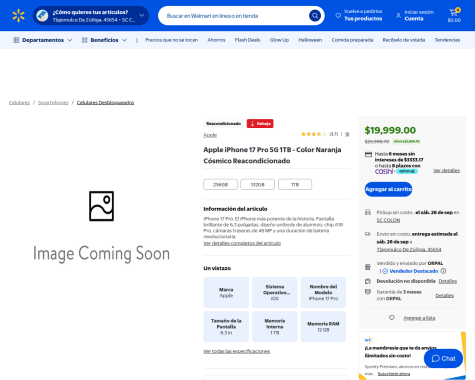Click the heart icon for Tus productos
The width and height of the screenshot is (475, 380).
point(338,16)
